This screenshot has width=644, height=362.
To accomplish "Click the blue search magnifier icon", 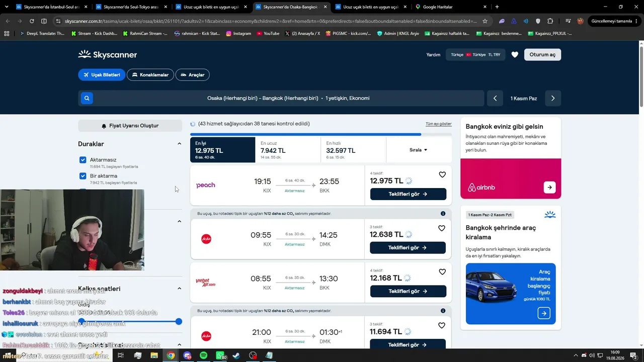I will coord(87,98).
